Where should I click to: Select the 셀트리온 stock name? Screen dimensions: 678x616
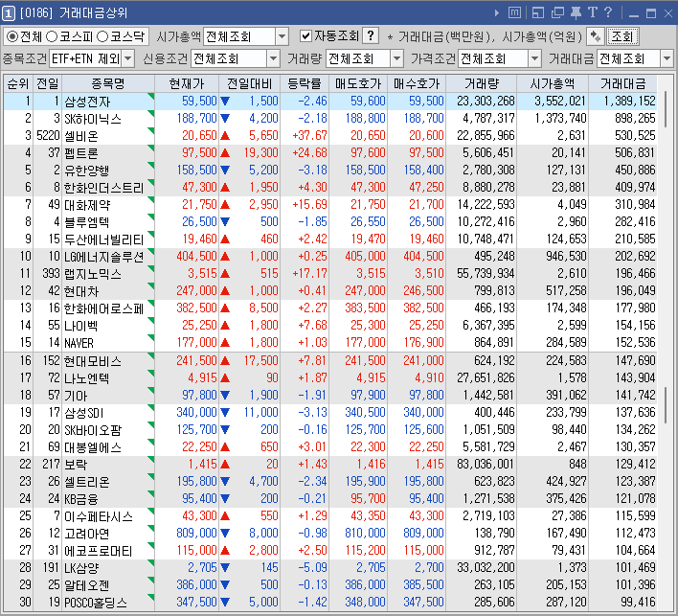[x=87, y=482]
